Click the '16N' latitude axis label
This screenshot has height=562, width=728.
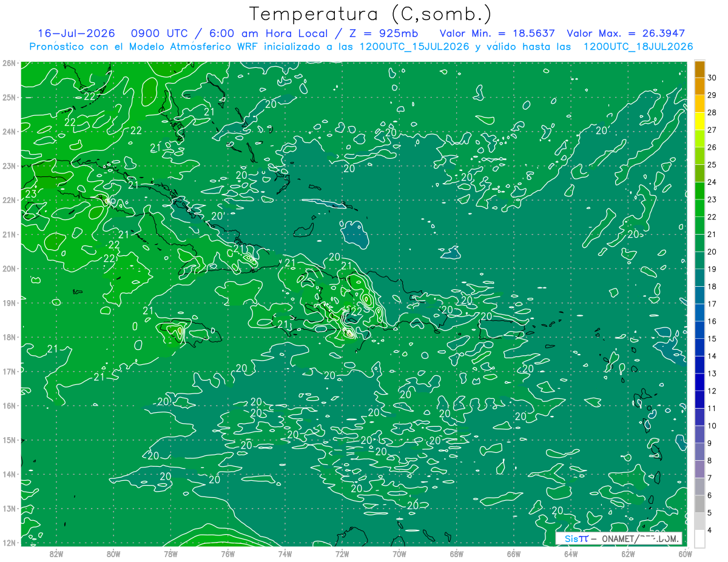tap(9, 406)
